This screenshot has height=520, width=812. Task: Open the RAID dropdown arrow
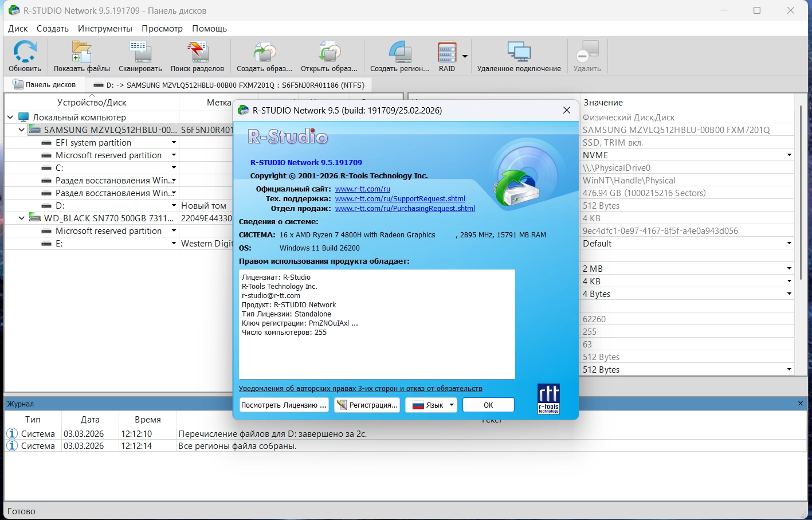465,56
